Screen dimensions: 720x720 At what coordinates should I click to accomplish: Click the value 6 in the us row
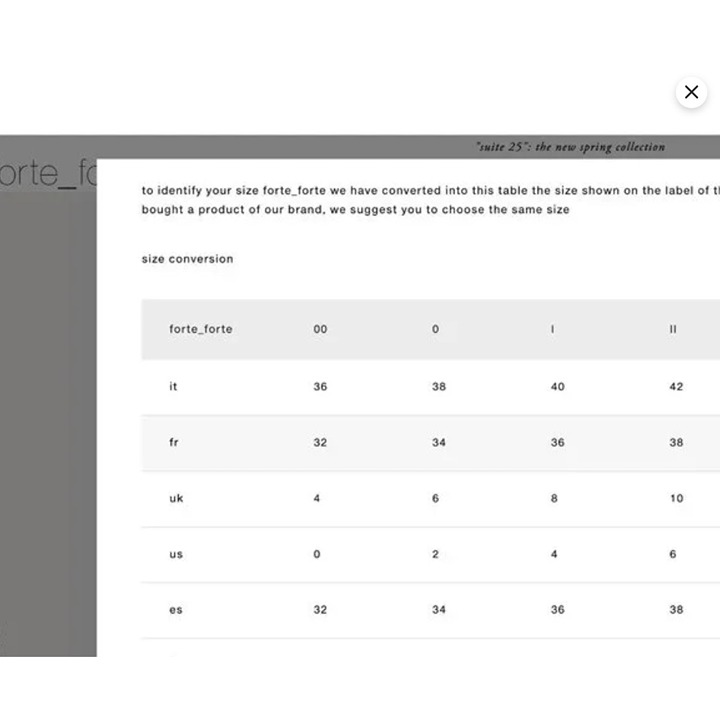coord(673,554)
